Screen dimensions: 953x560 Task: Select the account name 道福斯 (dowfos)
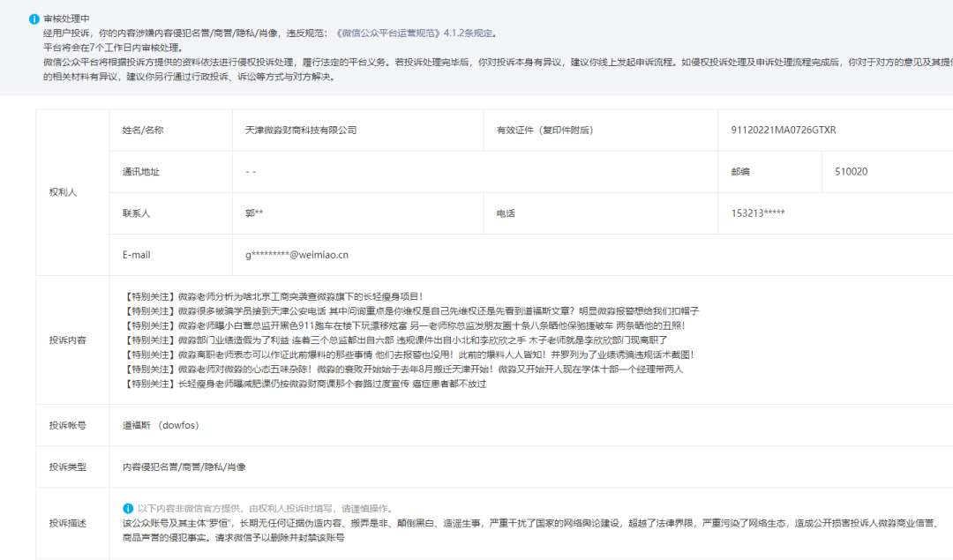click(x=161, y=425)
